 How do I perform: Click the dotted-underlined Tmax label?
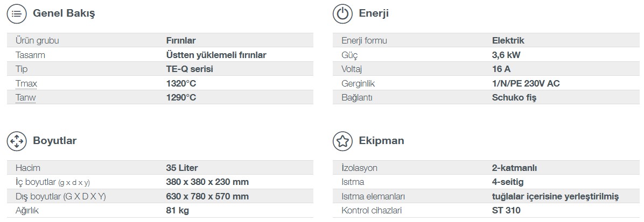[x=26, y=84]
